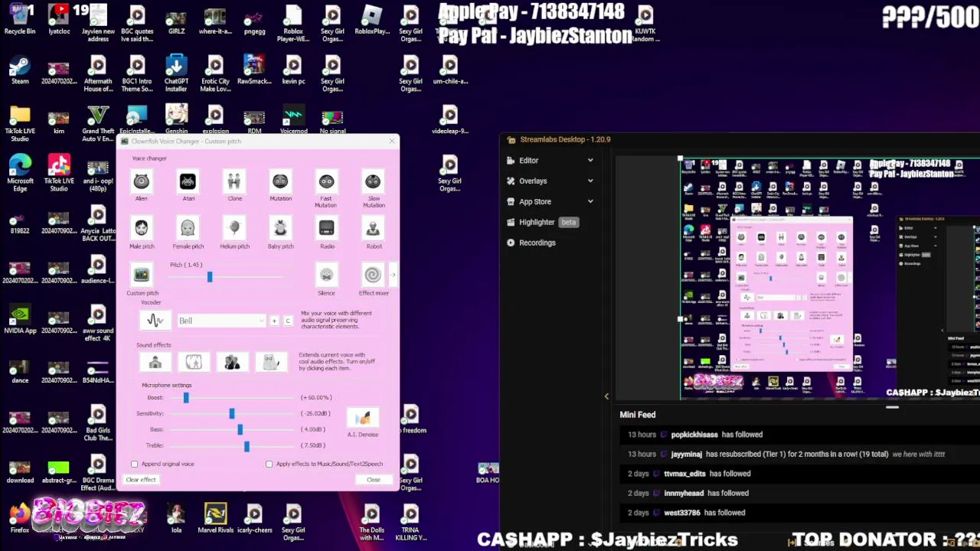Select the Male pitch voice
This screenshot has width=980, height=551.
point(142,229)
